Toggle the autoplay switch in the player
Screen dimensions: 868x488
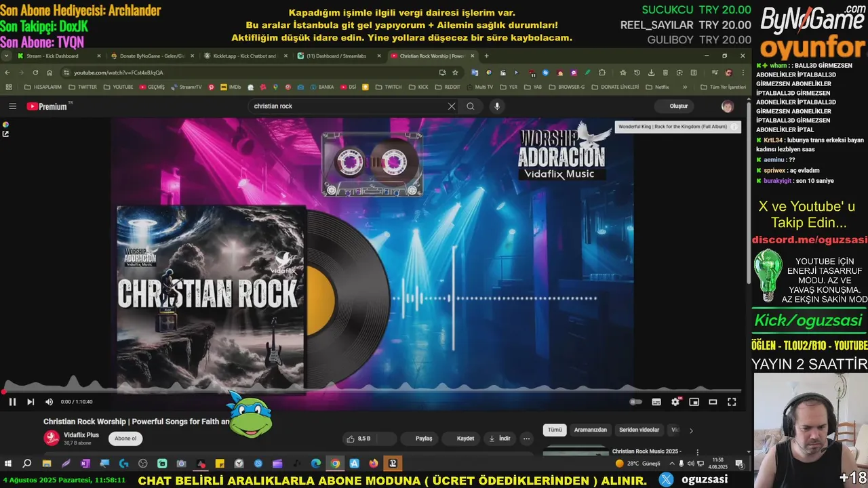635,402
